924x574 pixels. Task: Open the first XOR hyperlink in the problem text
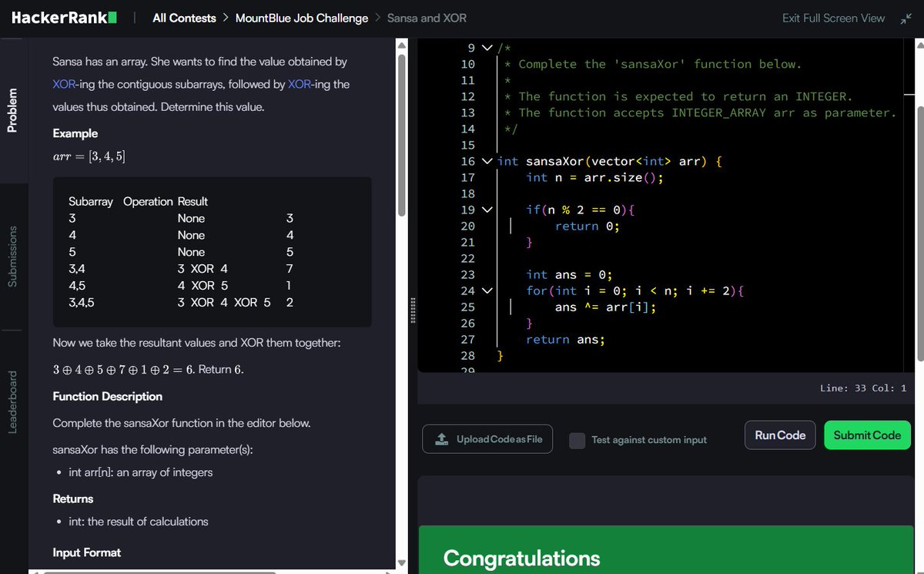coord(63,84)
